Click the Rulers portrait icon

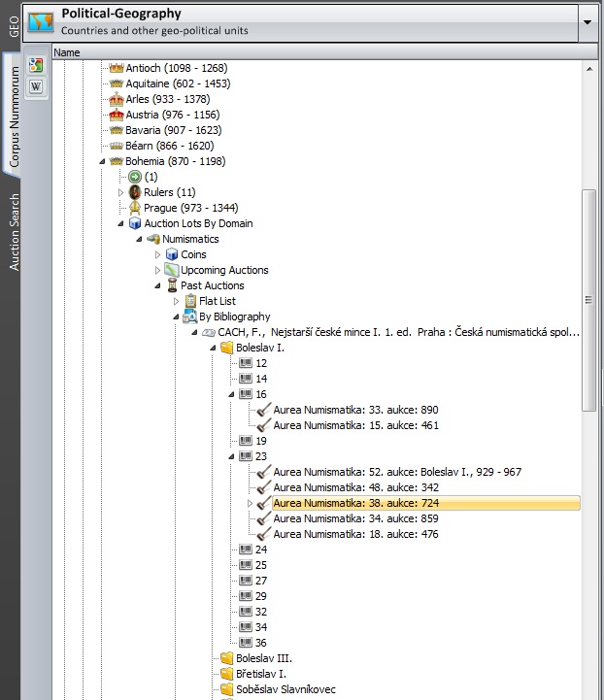coord(135,192)
